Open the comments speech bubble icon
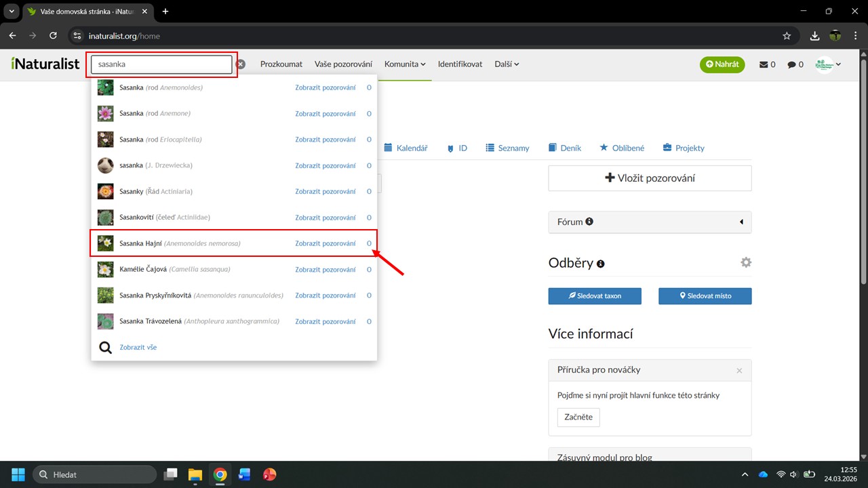This screenshot has height=488, width=868. pyautogui.click(x=791, y=64)
